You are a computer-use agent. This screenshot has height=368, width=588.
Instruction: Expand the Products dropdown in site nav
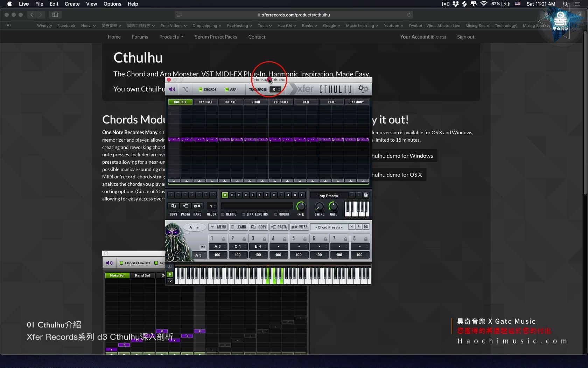coord(171,37)
